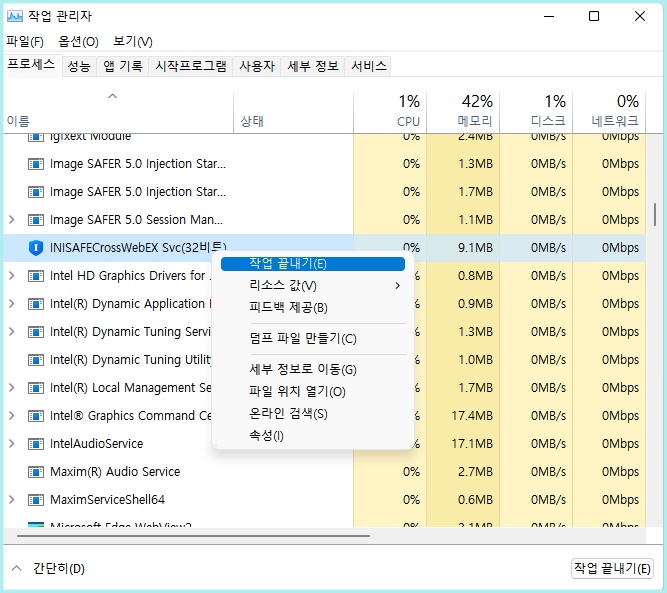Click the second Image SAFER Injection Star icon
667x593 pixels.
36,192
